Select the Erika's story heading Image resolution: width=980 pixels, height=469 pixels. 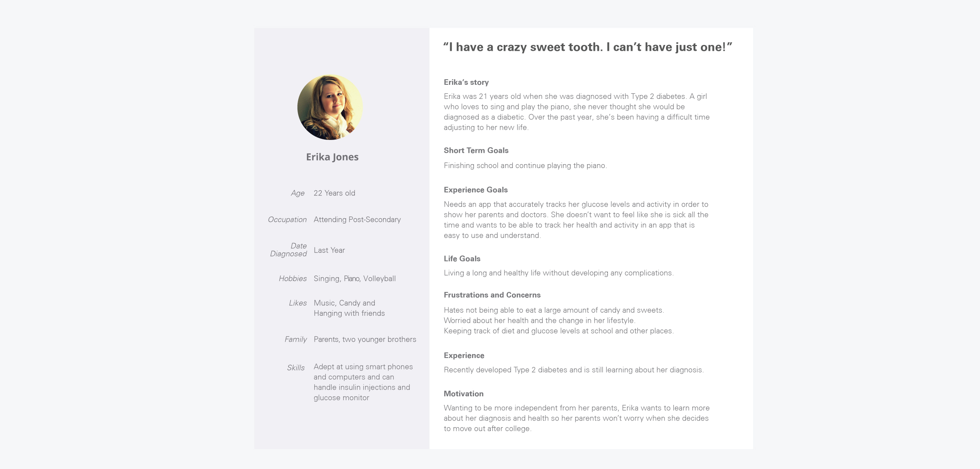466,82
